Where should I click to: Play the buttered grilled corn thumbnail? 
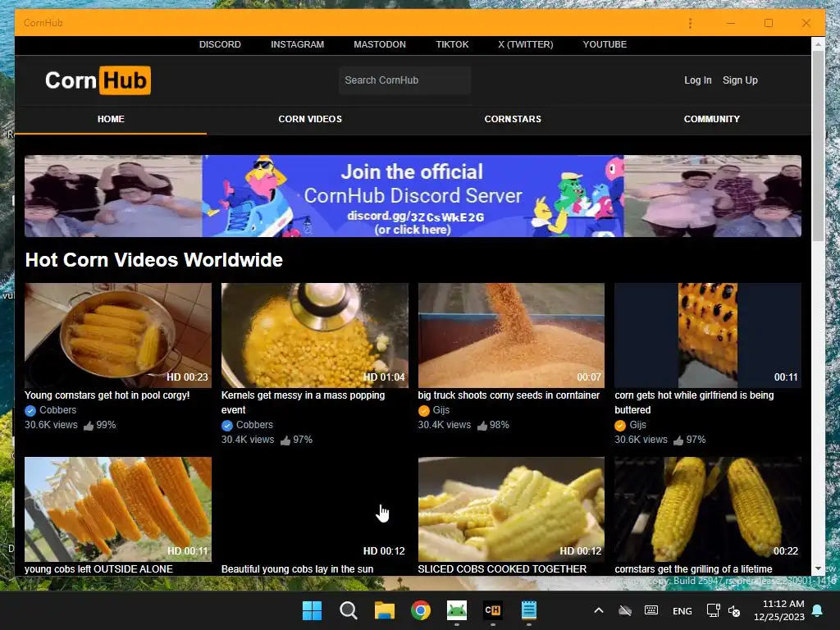point(708,336)
